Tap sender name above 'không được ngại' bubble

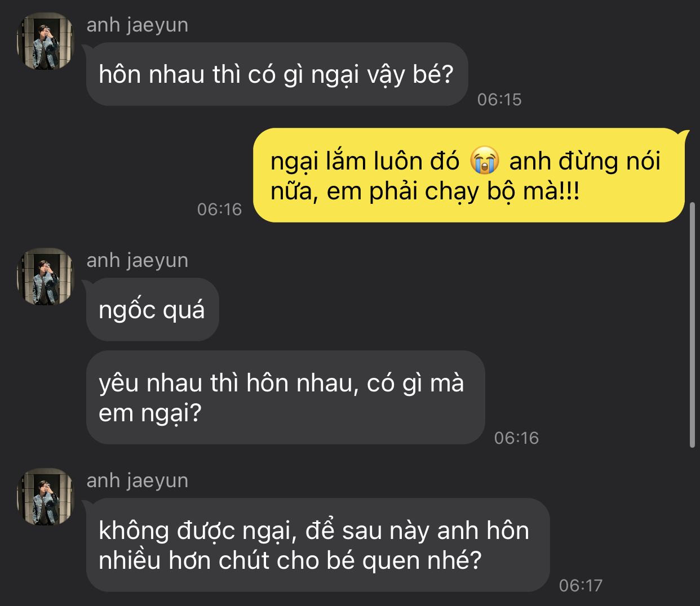click(x=137, y=481)
